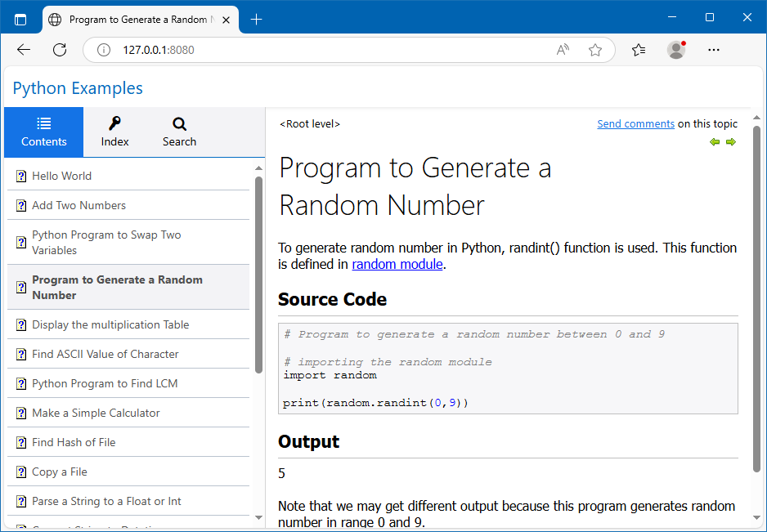
Task: Click topic icon beside Find ASCII Value of Character
Action: pyautogui.click(x=21, y=354)
